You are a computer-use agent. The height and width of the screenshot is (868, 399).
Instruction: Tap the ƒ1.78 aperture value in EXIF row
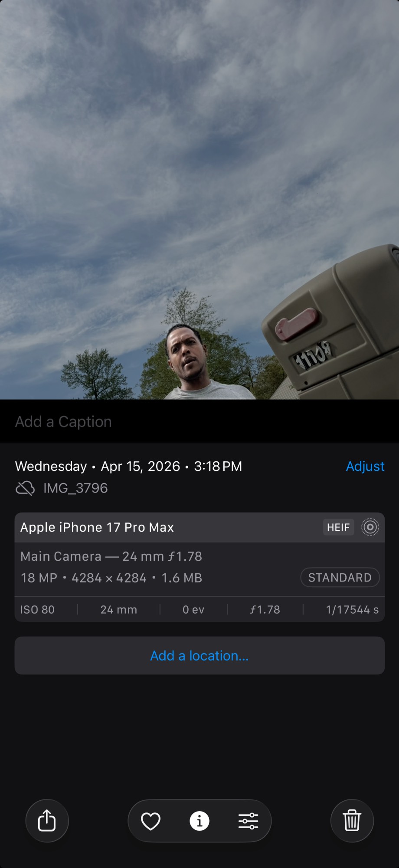[x=265, y=610]
